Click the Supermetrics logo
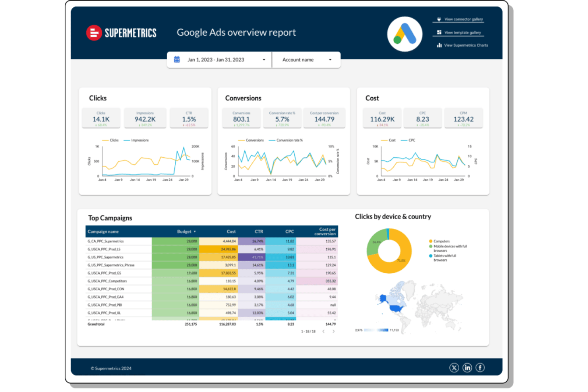This screenshot has width=588, height=392. (x=121, y=33)
